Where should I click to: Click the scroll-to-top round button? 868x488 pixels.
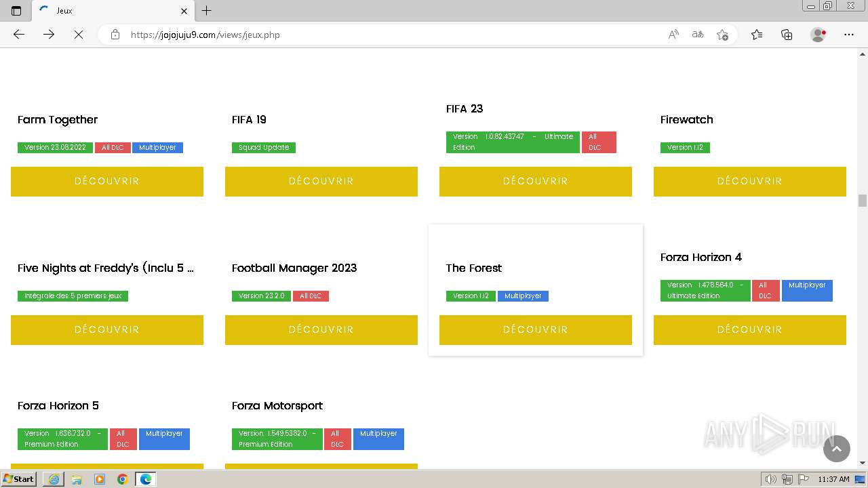836,449
